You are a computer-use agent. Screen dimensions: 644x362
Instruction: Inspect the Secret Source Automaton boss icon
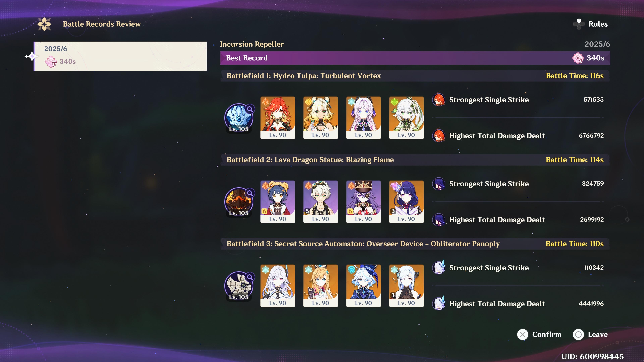[x=239, y=286]
